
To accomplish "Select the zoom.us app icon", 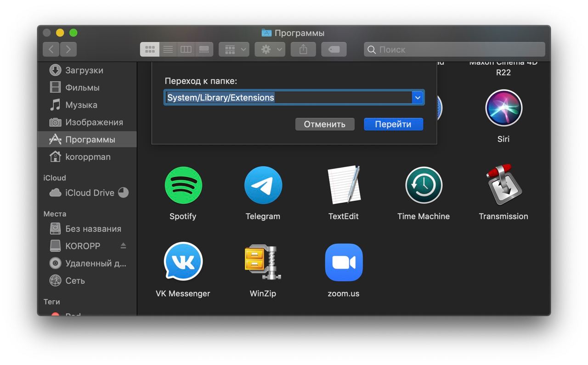I will coord(344,262).
